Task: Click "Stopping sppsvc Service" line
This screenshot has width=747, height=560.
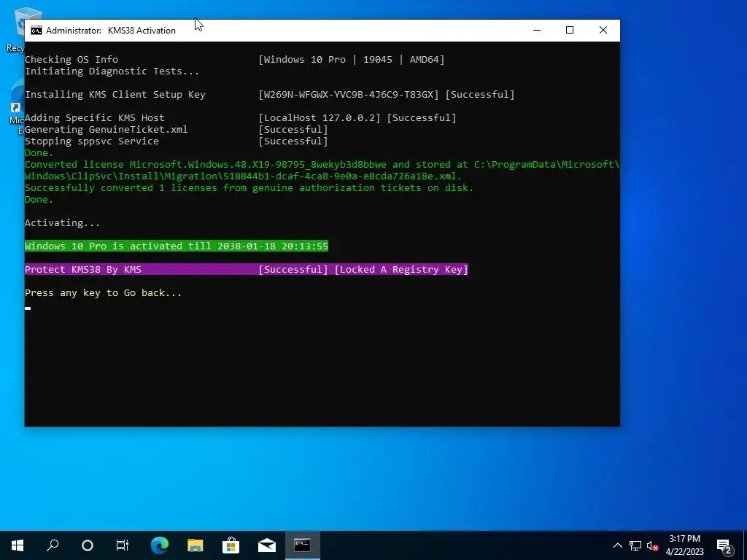Action: pos(91,141)
